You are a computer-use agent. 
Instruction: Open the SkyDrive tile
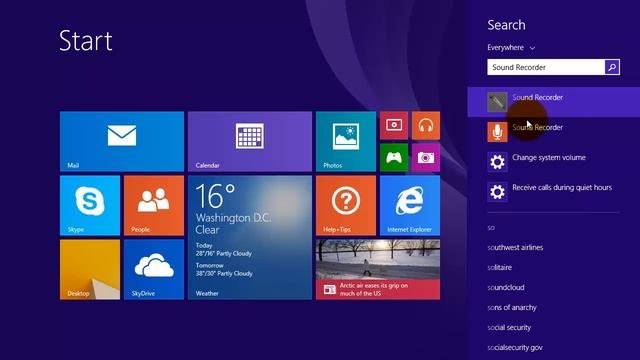point(154,269)
